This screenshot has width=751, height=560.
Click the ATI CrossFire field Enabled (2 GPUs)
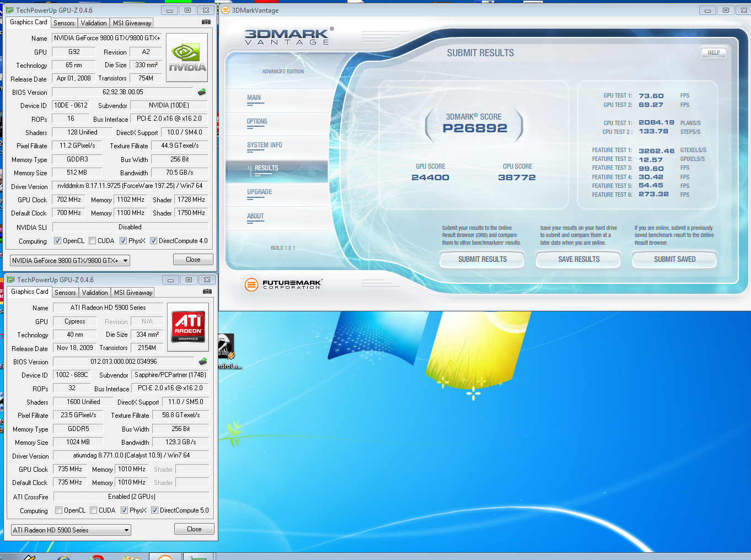(131, 497)
